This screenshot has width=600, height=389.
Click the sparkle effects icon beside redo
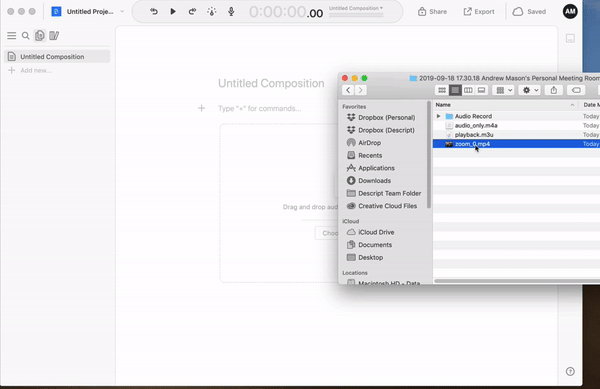pyautogui.click(x=212, y=11)
